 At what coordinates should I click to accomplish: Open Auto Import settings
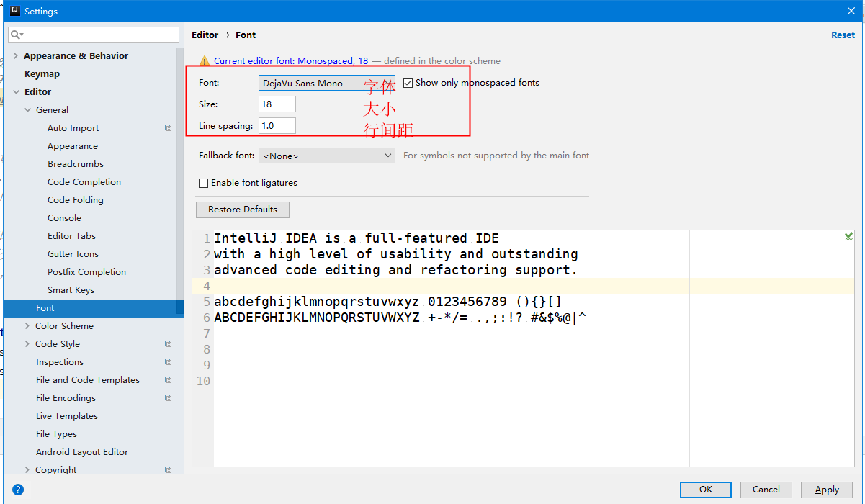(73, 128)
